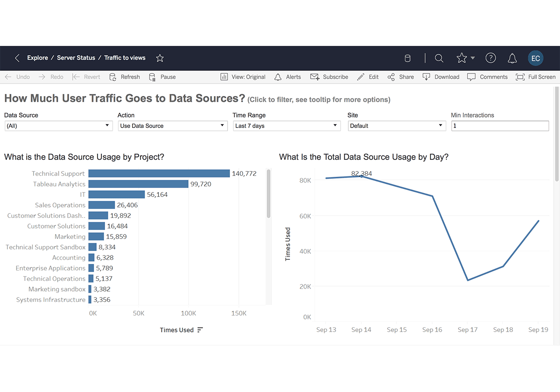Open help question mark icon
Viewport: 560px width, 392px height.
490,58
